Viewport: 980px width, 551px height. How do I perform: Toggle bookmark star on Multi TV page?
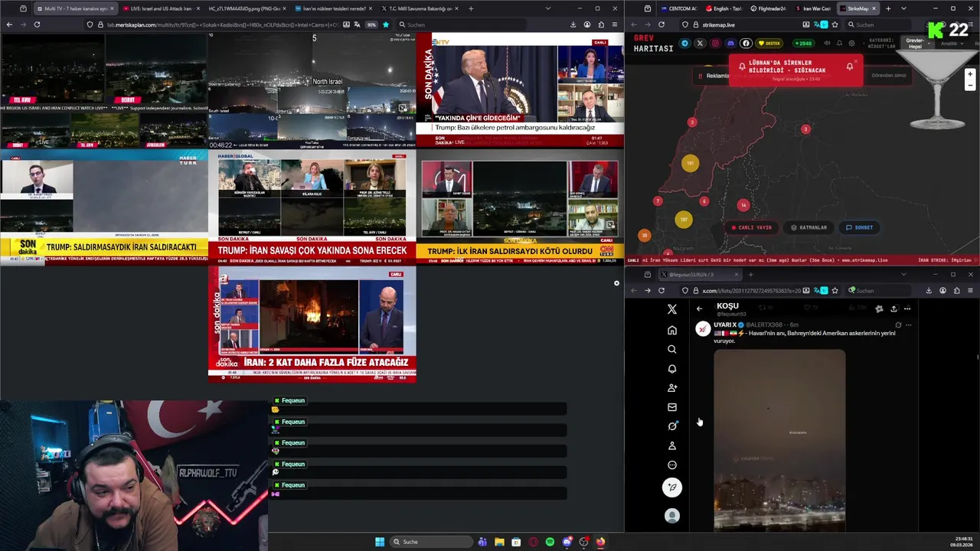point(385,24)
